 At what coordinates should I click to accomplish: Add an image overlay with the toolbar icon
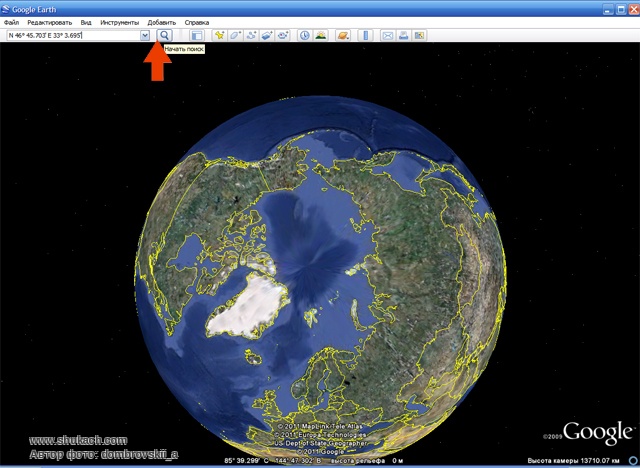tap(267, 35)
